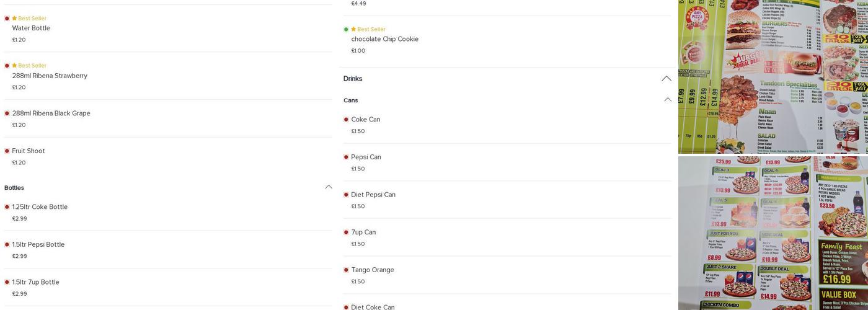Select the 7up Can item
Viewport: 868px width, 310px height.
click(x=363, y=232)
